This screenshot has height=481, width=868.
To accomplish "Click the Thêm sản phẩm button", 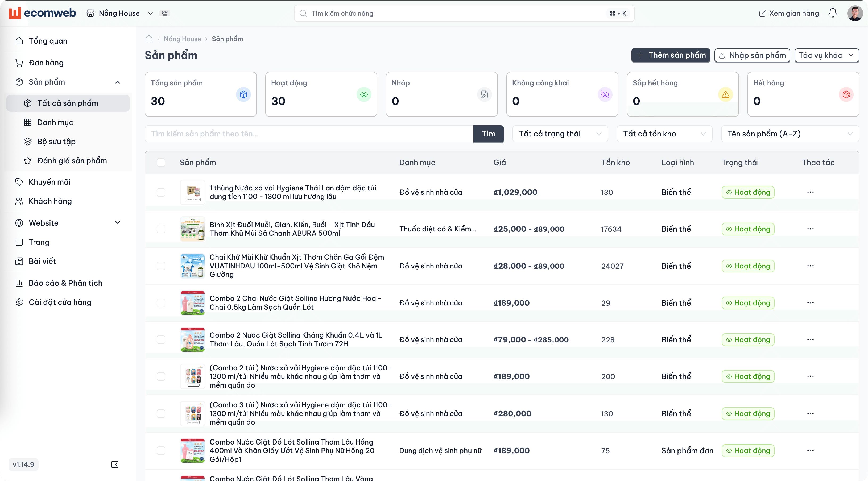I will tap(671, 55).
